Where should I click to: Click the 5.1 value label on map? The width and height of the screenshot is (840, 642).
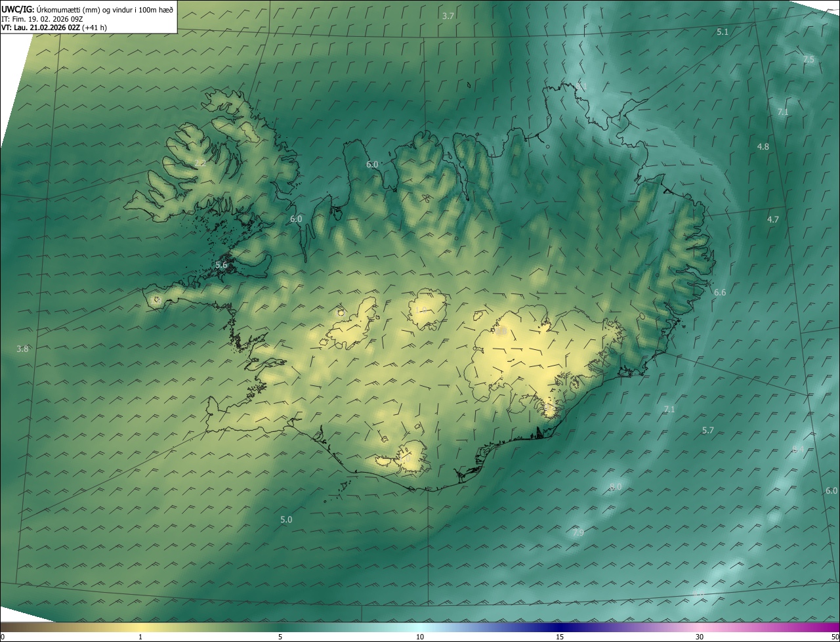(x=723, y=32)
